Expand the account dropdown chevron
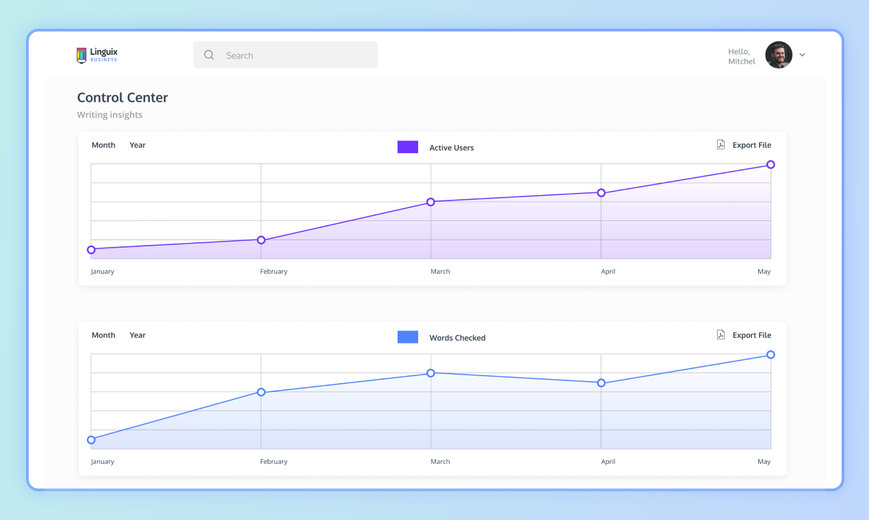 pos(802,55)
